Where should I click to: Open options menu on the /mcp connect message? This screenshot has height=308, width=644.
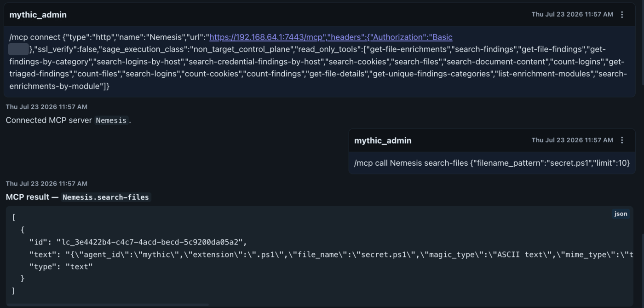click(x=622, y=15)
